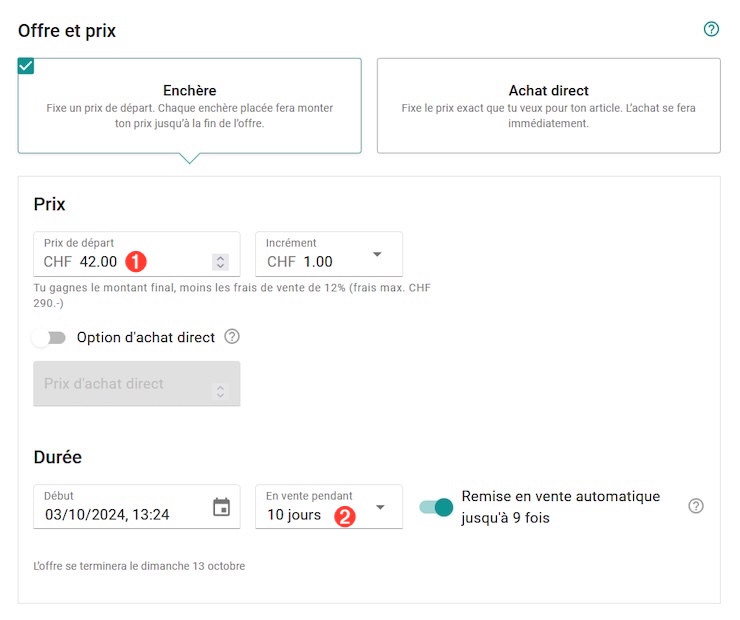Click the Prix de départ stepper arrows

(221, 262)
